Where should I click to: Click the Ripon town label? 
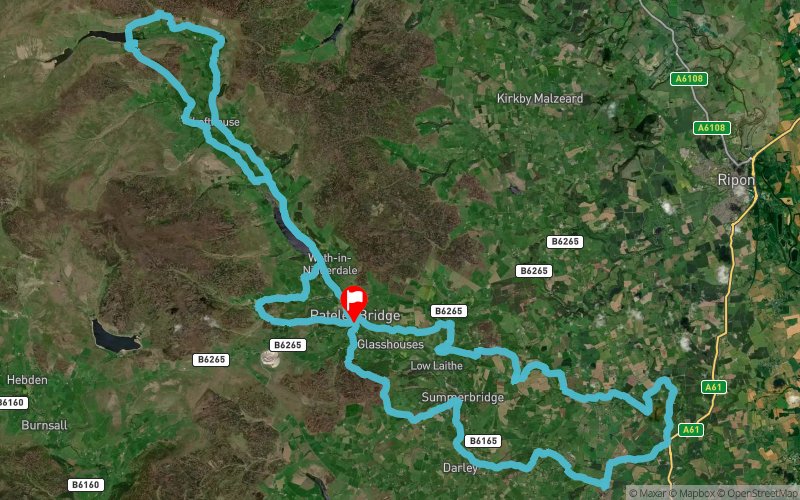[736, 180]
